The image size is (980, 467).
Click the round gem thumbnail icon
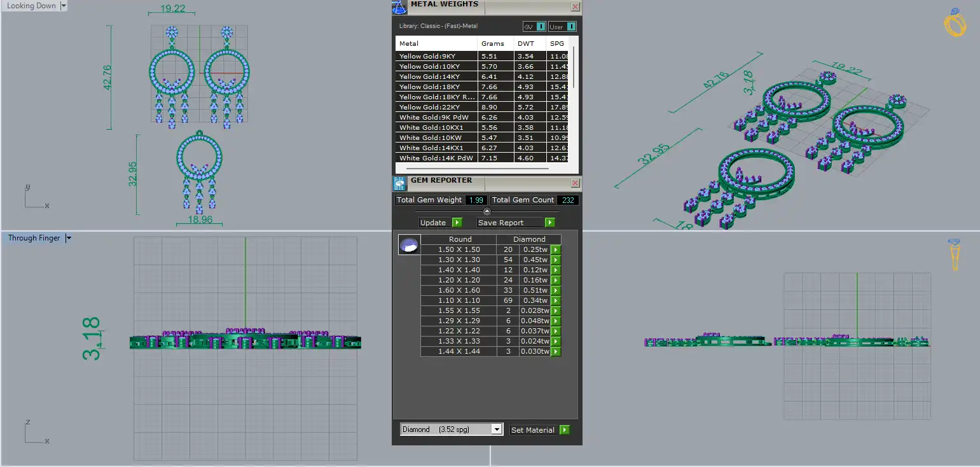pos(409,245)
